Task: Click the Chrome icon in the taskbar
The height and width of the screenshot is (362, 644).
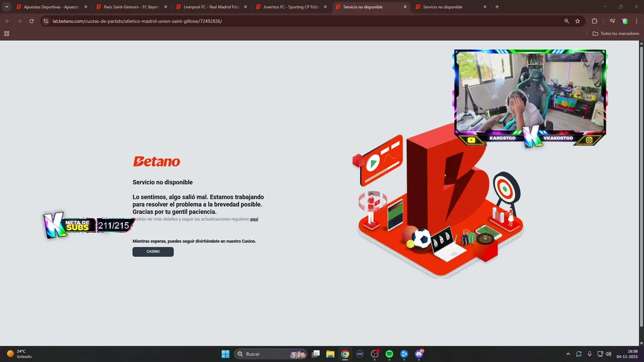Action: [345, 354]
